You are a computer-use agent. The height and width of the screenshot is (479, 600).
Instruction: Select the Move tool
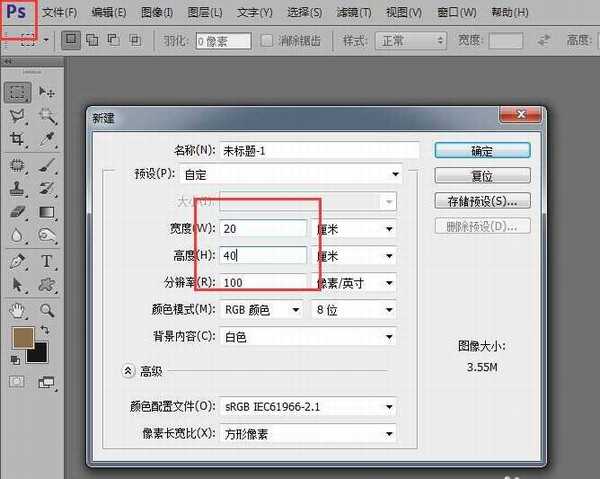point(47,92)
